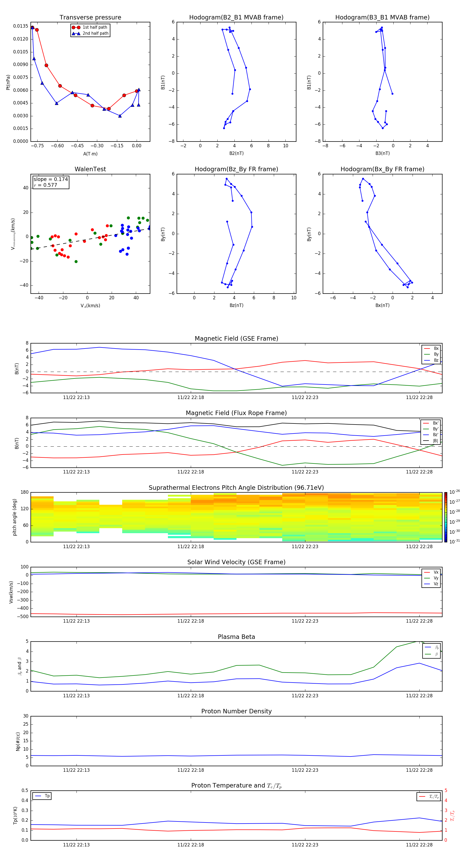Click the 'B2(nT)' x-axis label
Viewport: 473px width, 868px height.
point(236,153)
